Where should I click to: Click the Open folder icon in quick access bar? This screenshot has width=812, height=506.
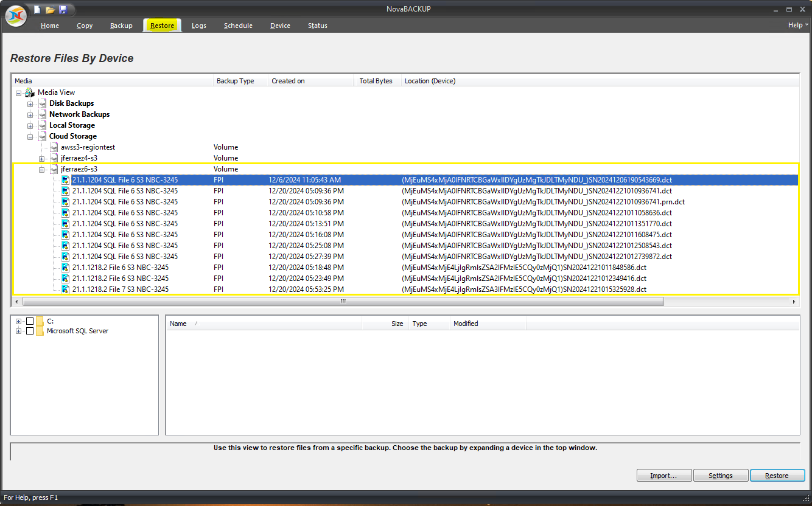pyautogui.click(x=51, y=9)
